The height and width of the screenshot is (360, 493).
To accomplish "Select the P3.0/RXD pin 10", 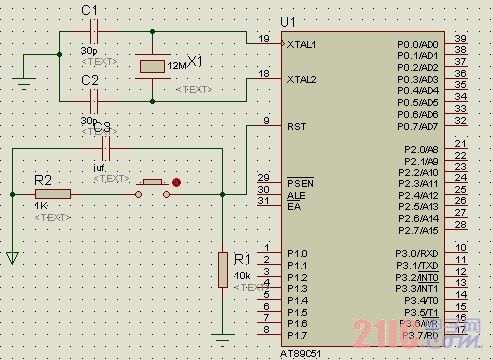I will (x=456, y=252).
